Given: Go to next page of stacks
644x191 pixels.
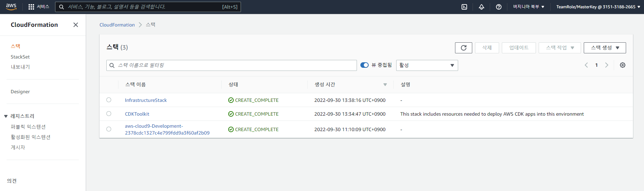Looking at the screenshot, I should 607,65.
